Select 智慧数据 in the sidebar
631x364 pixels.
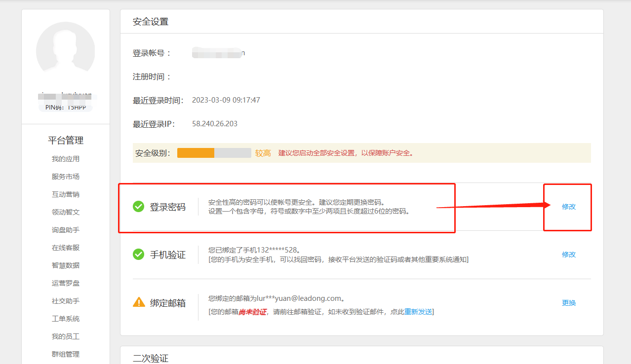point(65,265)
